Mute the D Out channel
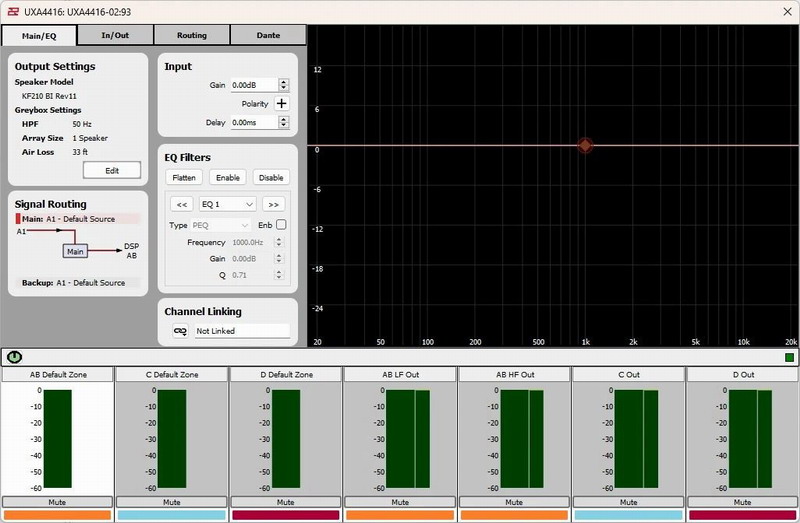The width and height of the screenshot is (800, 523). click(x=742, y=502)
